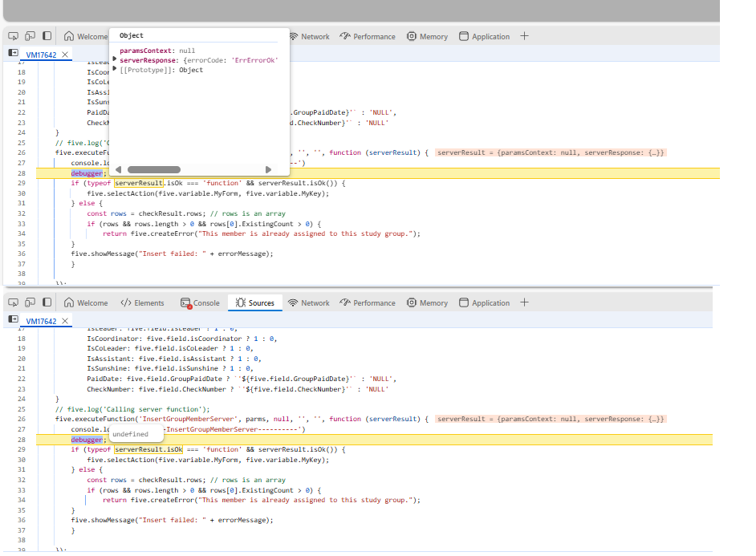This screenshot has height=556, width=756.
Task: Open Memory tab in upper DevTools
Action: (427, 37)
